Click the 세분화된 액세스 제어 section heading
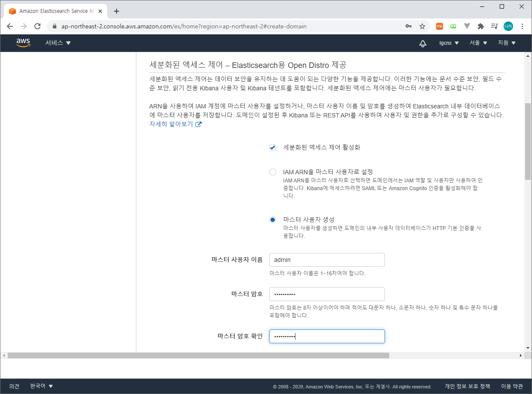The image size is (532, 394). click(248, 65)
